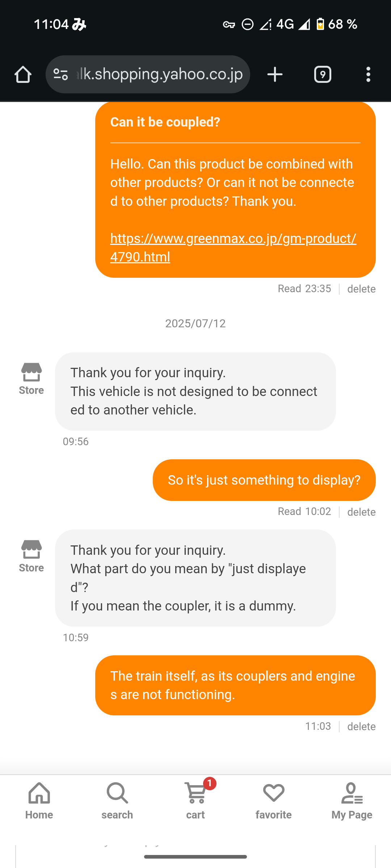Image resolution: width=391 pixels, height=868 pixels.
Task: Tap the Store avatar beside first reply
Action: click(31, 378)
